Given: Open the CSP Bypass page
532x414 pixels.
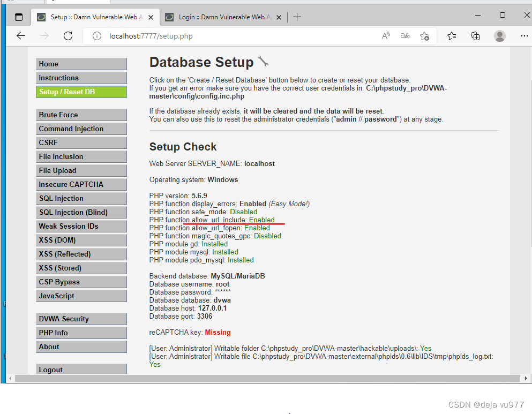Looking at the screenshot, I should pyautogui.click(x=81, y=282).
